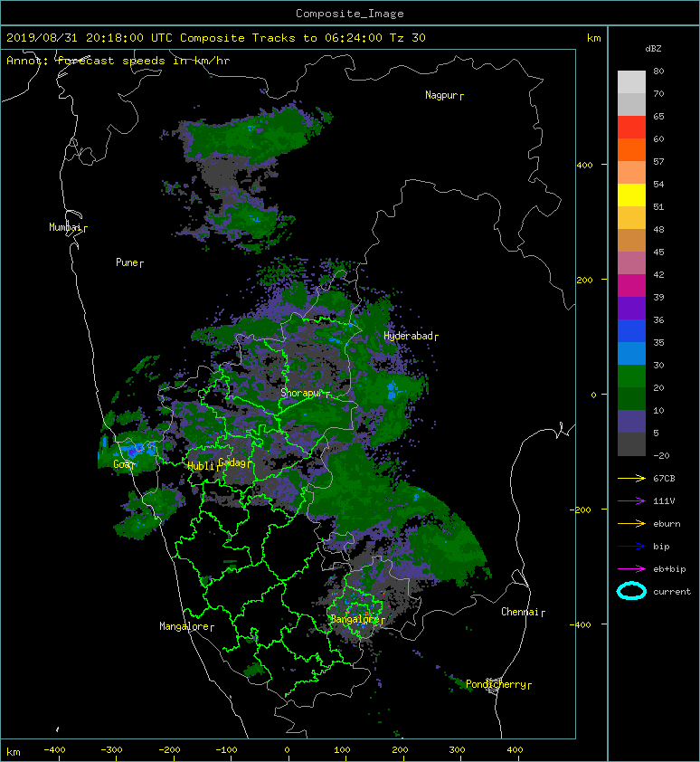Select the Nagpur city label
This screenshot has width=700, height=762.
(x=444, y=95)
